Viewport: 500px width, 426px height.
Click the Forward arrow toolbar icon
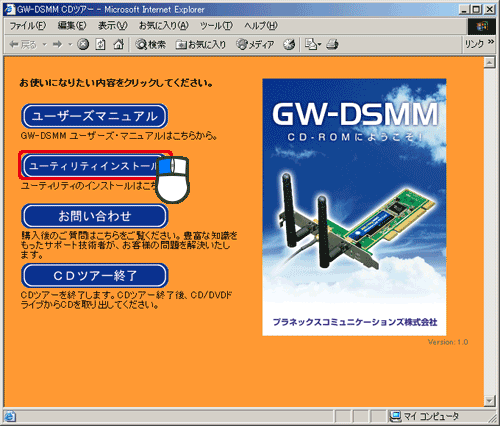coord(58,44)
